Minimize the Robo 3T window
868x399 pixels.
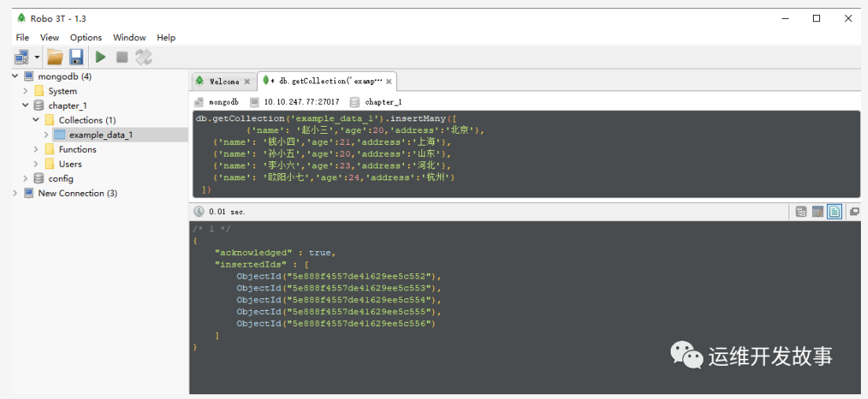click(785, 18)
